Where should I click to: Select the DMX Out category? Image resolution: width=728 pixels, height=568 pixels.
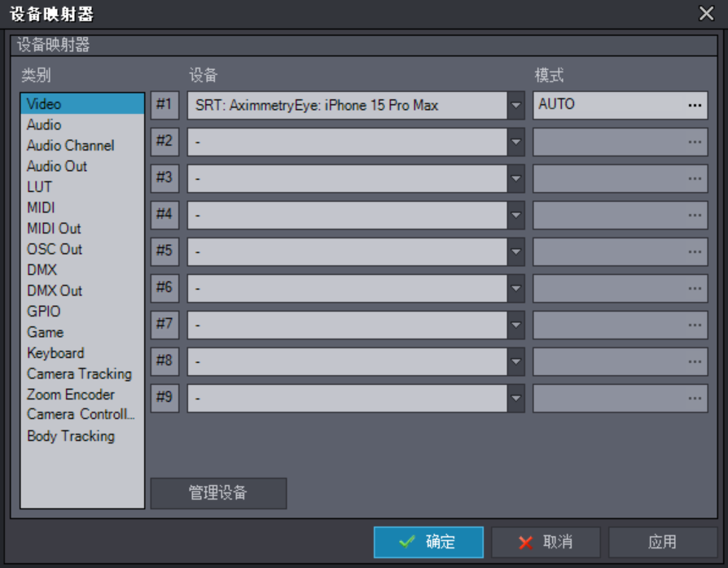click(82, 291)
